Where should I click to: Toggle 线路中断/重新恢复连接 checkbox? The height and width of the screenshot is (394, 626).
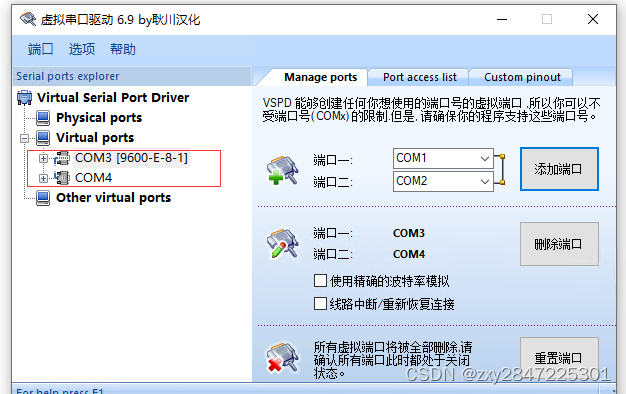tap(320, 304)
